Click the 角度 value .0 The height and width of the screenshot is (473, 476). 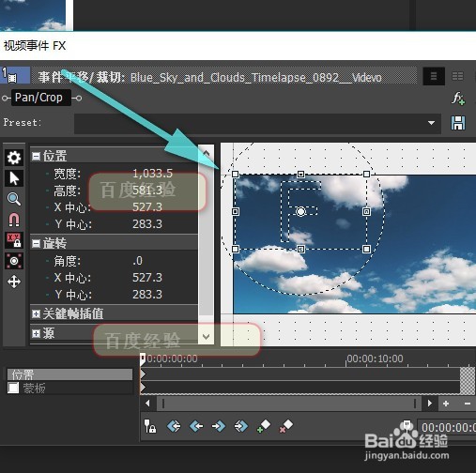pyautogui.click(x=137, y=261)
